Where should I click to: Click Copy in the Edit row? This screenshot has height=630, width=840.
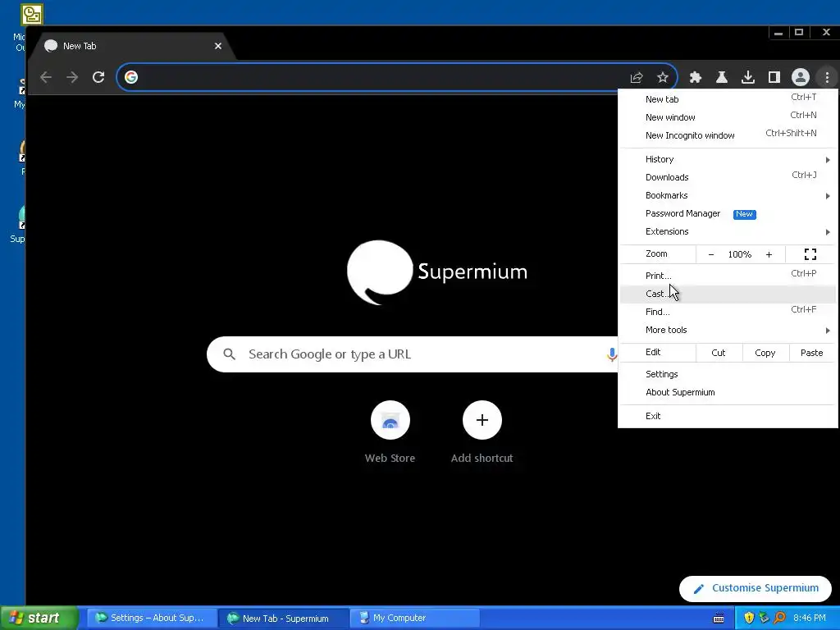(x=765, y=353)
